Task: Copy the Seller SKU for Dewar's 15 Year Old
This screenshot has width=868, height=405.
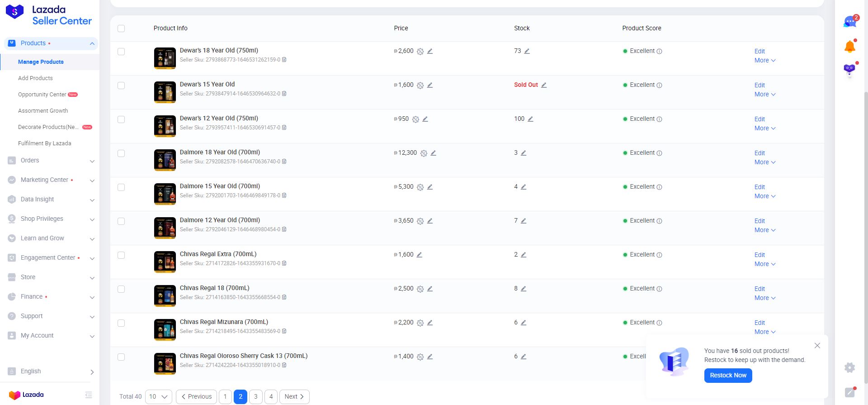Action: pos(284,94)
